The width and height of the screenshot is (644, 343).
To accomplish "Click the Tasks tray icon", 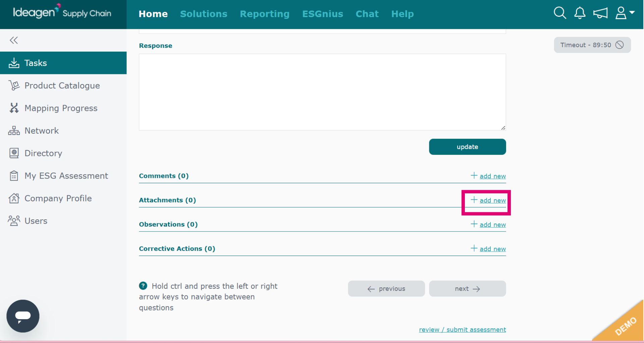I will tap(14, 63).
